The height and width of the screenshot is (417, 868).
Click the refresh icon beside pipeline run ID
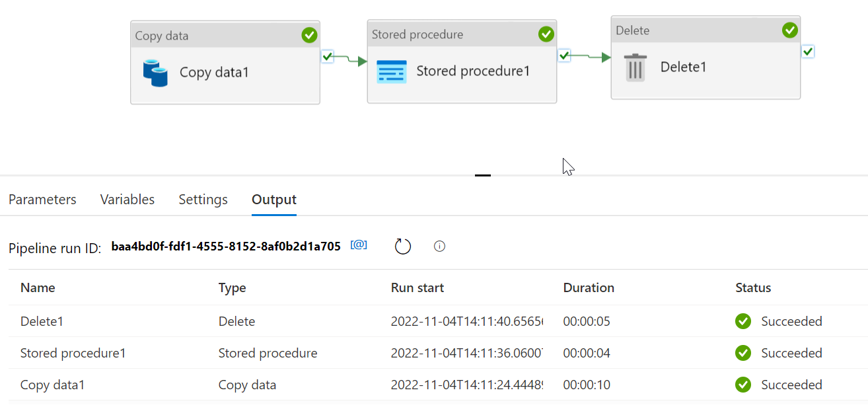point(403,246)
